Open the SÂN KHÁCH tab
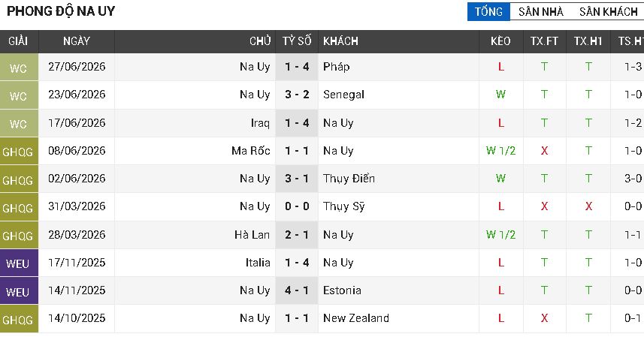 coord(608,12)
